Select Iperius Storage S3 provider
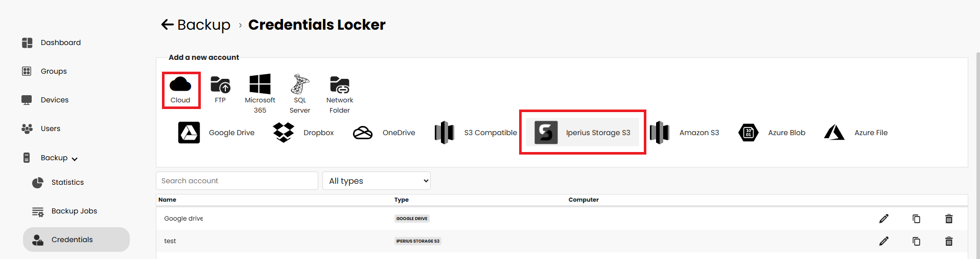 [x=546, y=133]
